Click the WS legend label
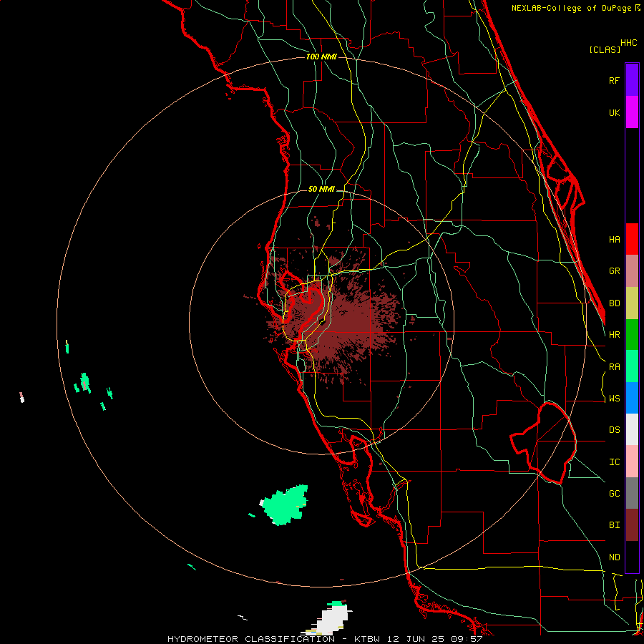 pos(614,399)
